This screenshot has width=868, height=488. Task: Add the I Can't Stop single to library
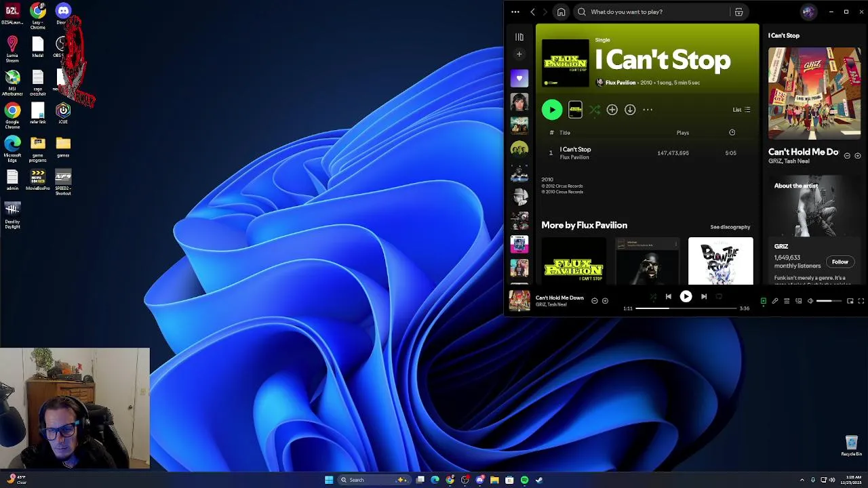[x=612, y=110]
